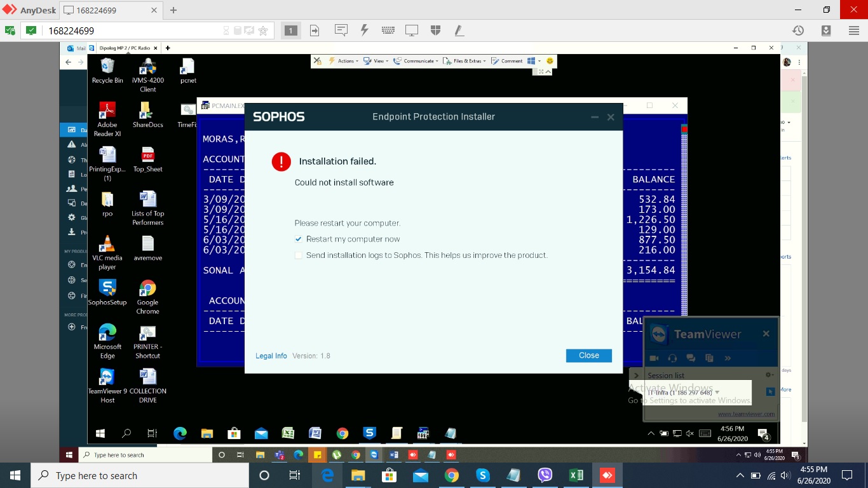
Task: Open the AnyDesk chat icon
Action: tap(341, 30)
